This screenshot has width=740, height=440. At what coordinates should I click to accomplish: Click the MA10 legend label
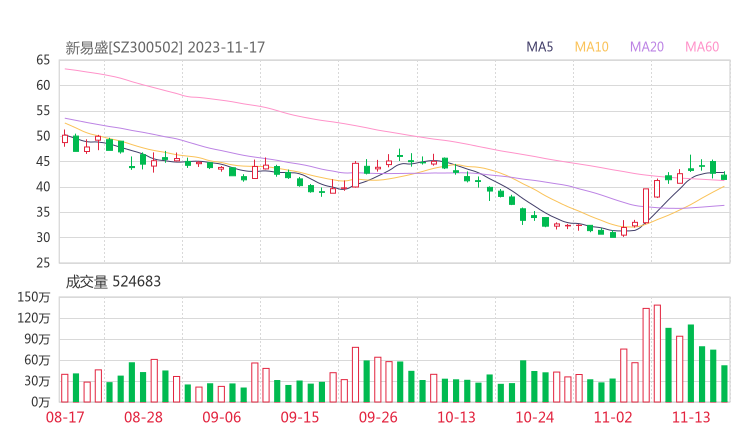(x=591, y=47)
